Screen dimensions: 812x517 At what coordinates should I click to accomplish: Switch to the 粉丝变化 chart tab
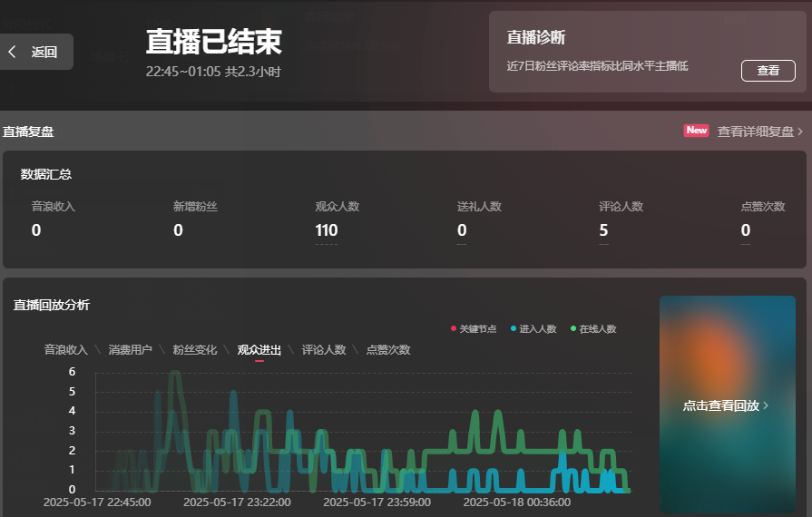coord(195,350)
